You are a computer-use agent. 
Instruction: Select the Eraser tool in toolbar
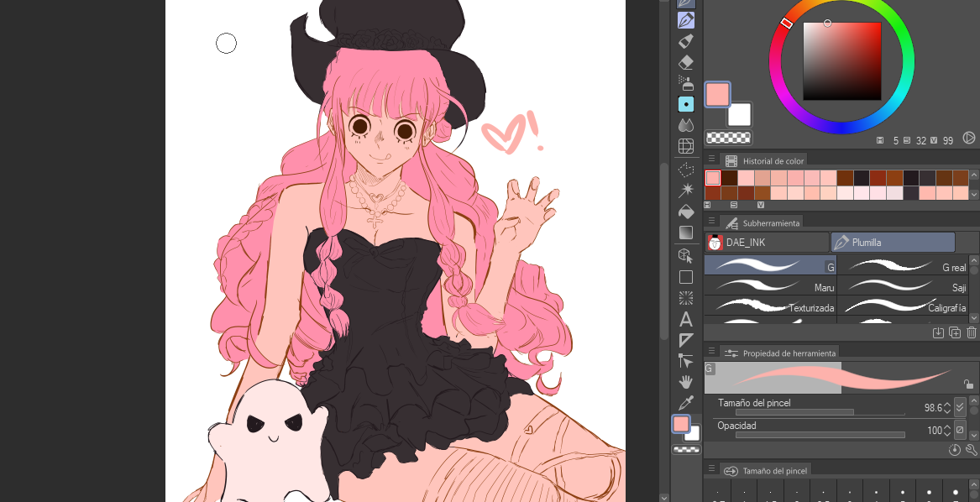pos(685,62)
